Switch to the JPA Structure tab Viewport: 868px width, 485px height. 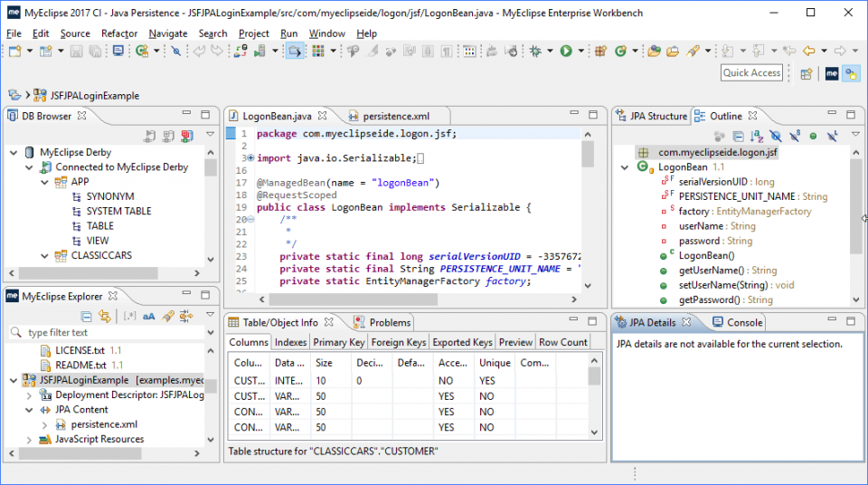(x=652, y=116)
